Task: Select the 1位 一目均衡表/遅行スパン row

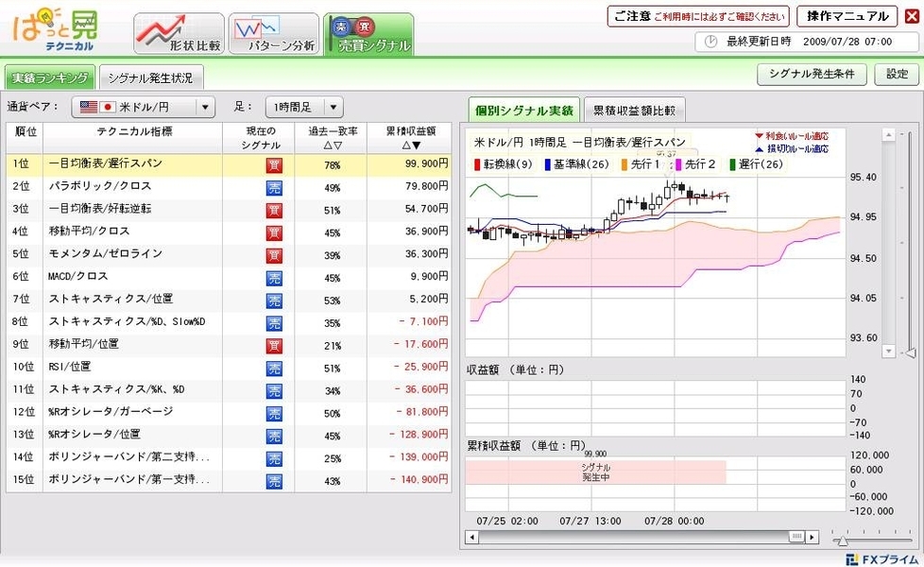Action: 230,165
